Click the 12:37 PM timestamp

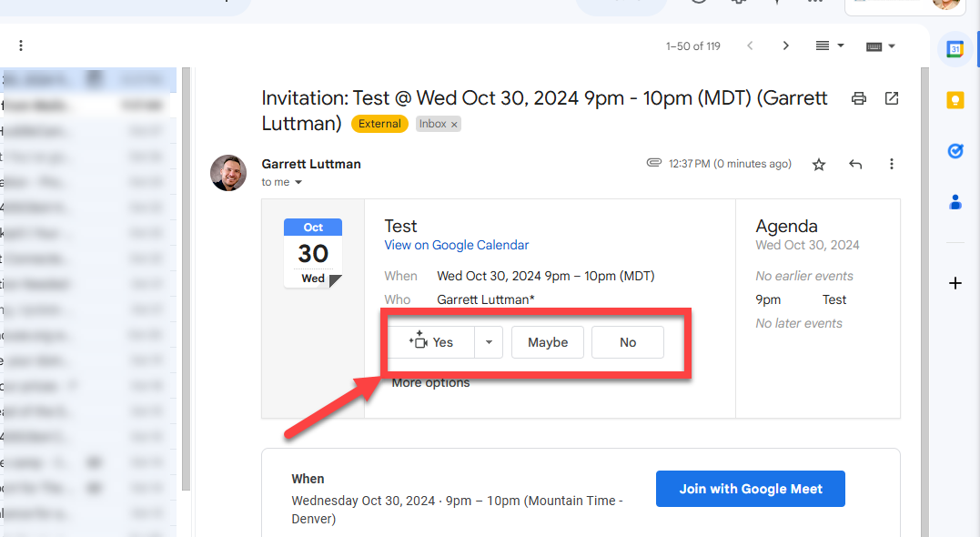(x=730, y=164)
